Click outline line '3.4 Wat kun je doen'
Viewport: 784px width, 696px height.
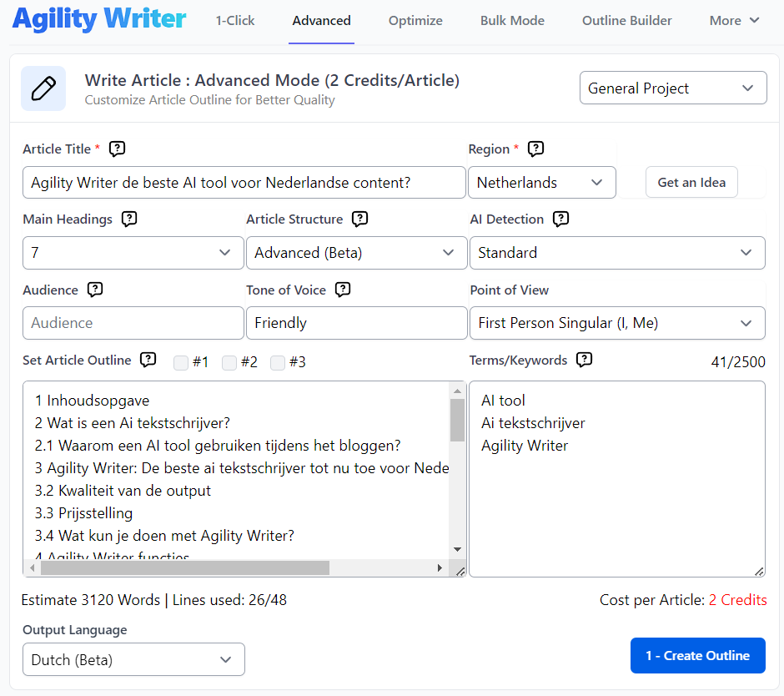164,536
